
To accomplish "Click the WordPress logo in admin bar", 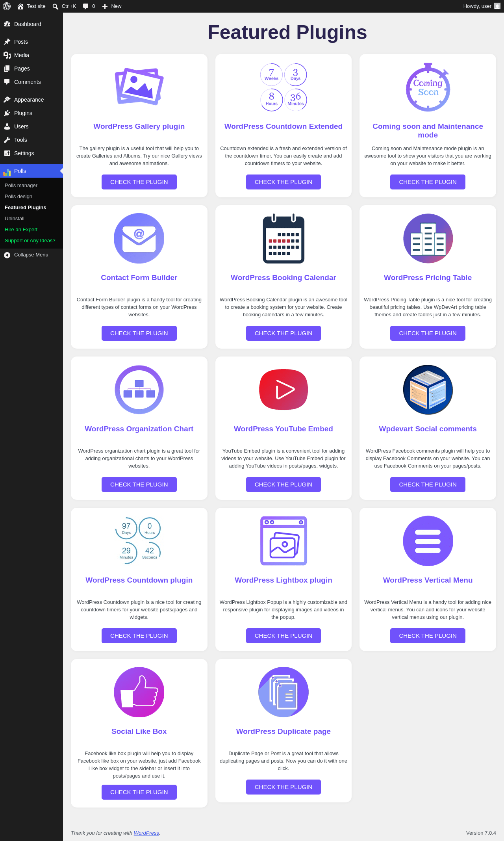I will pos(7,6).
